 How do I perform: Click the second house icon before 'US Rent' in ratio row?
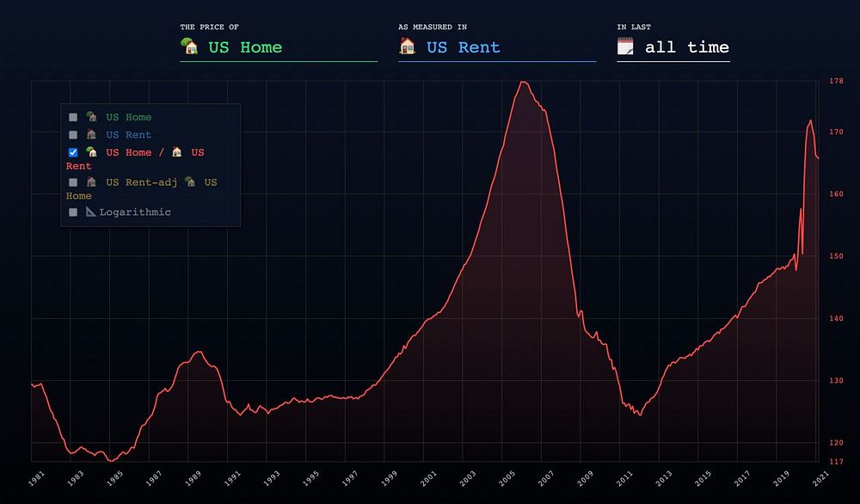coord(176,152)
